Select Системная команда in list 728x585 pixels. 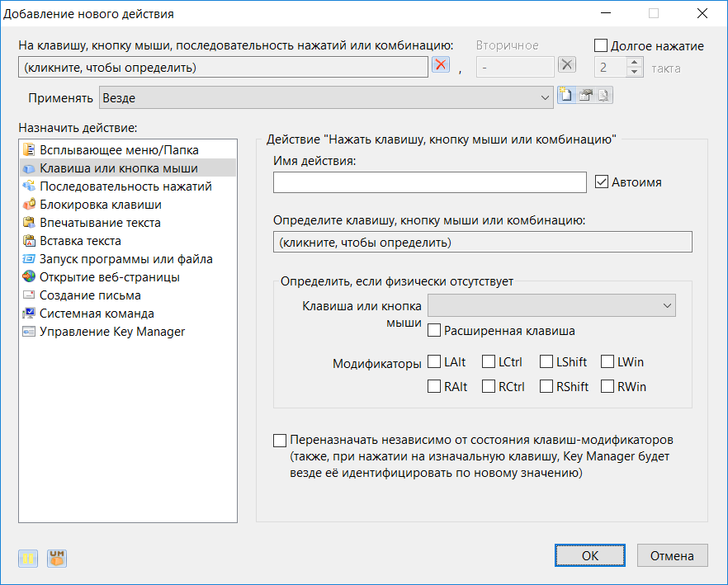(97, 314)
